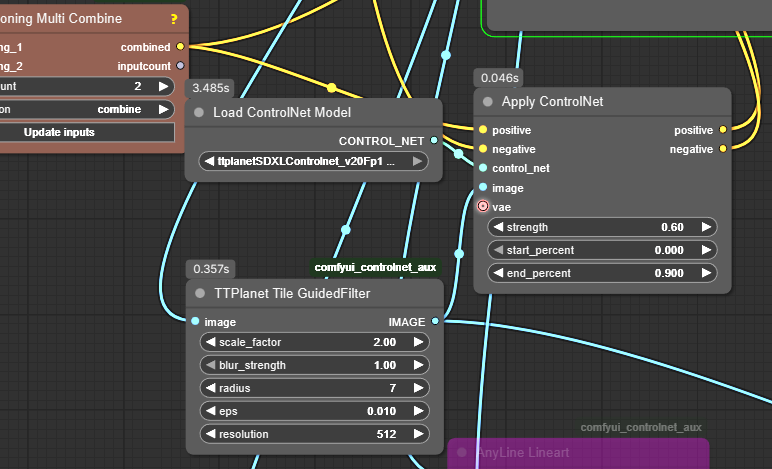
Task: Click the end_percent 0.900 field
Action: click(x=602, y=273)
